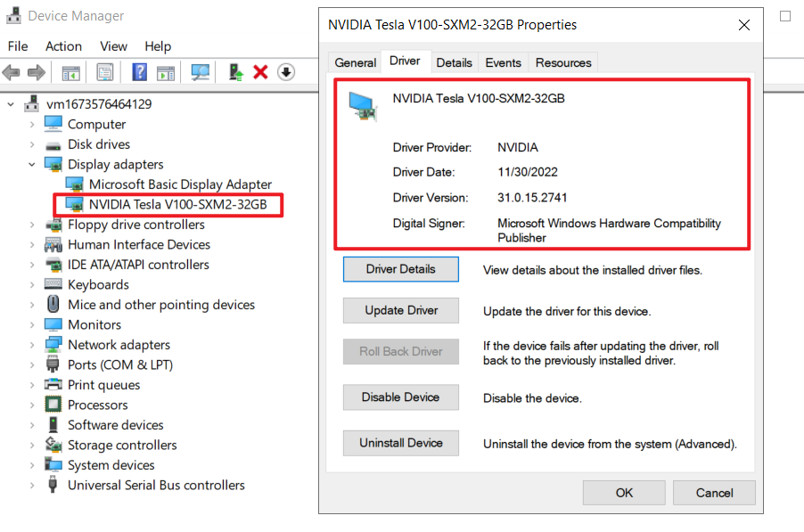This screenshot has height=532, width=804.
Task: Expand the Network adapters tree node
Action: tap(32, 345)
